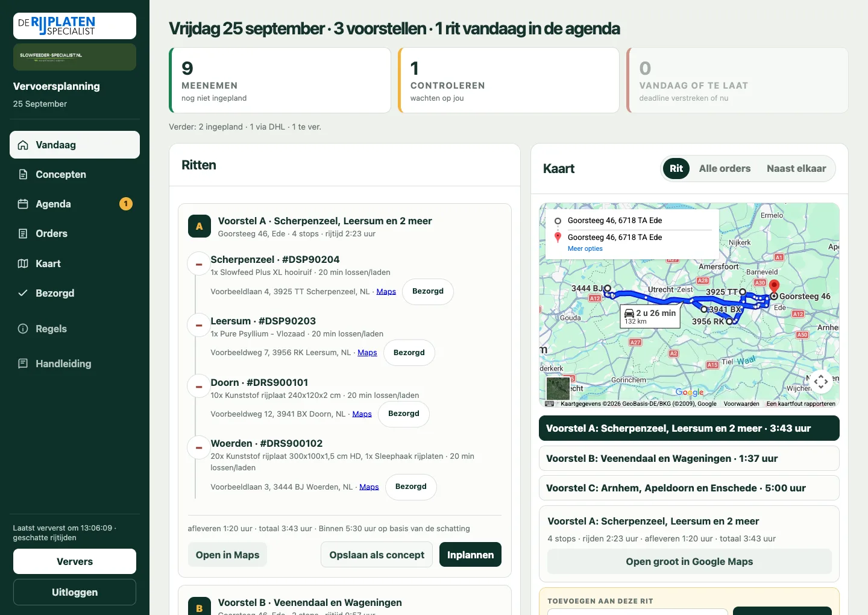Click the minus icon at Leersum stop
This screenshot has height=615, width=868.
tap(199, 326)
